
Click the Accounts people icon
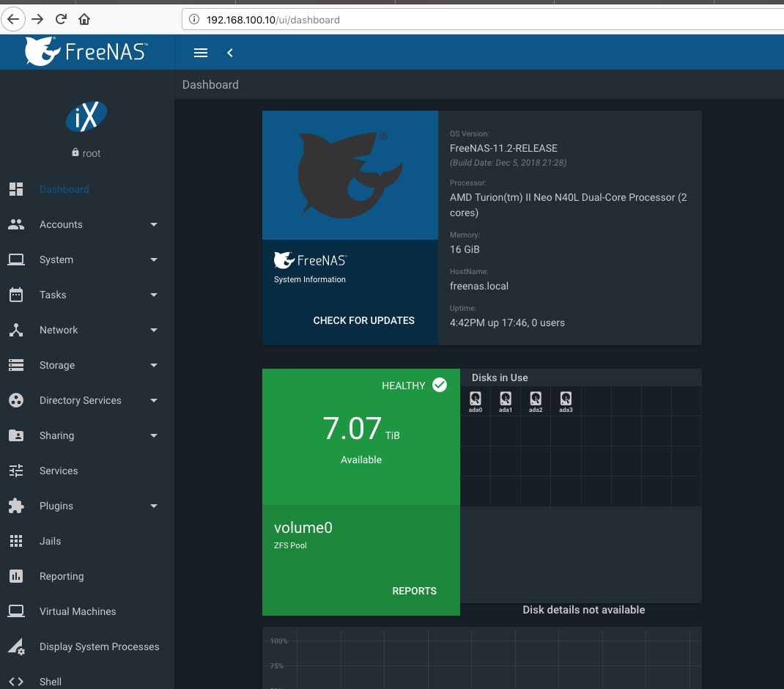16,224
